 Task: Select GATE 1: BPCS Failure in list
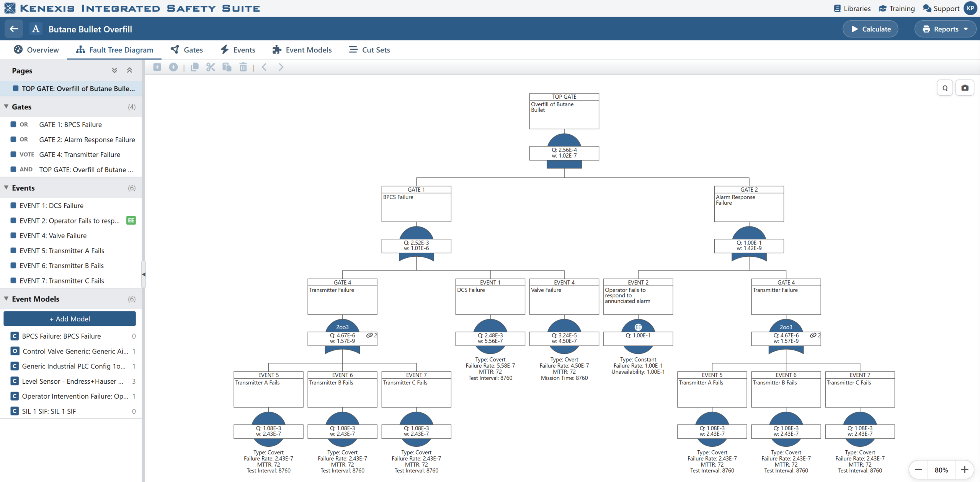(x=71, y=124)
